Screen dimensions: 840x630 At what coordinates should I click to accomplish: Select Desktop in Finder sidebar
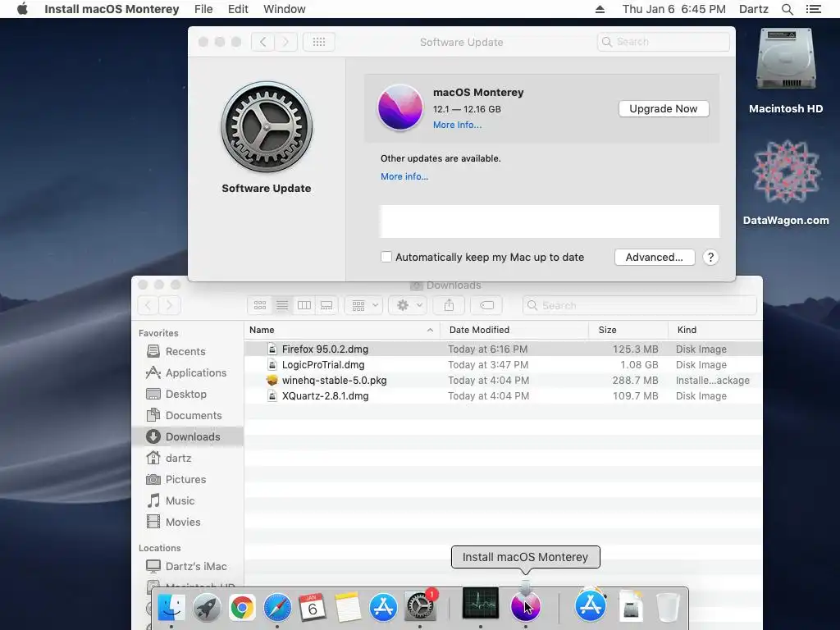coord(186,395)
